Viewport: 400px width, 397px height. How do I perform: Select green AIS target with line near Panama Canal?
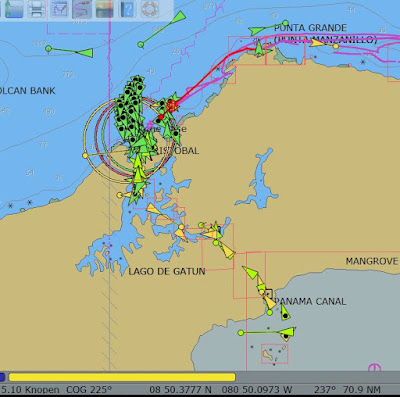point(287,332)
